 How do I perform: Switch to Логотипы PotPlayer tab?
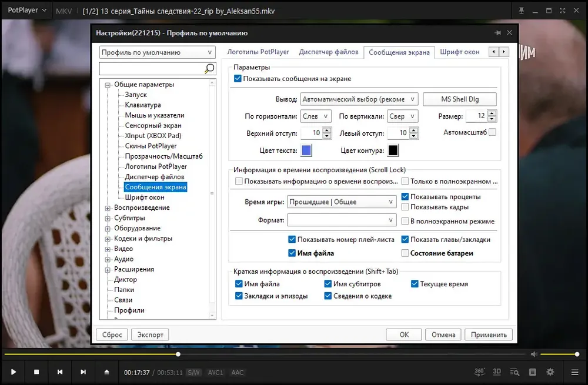click(258, 52)
